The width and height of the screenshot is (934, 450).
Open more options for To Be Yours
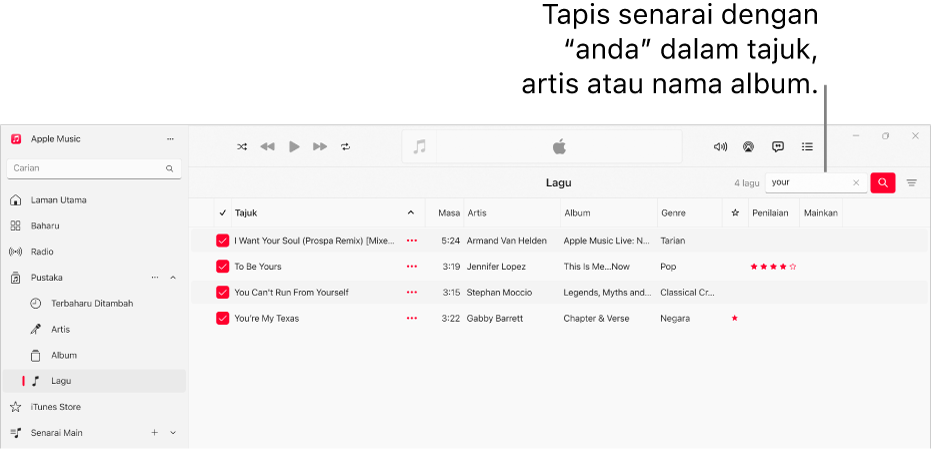point(412,266)
